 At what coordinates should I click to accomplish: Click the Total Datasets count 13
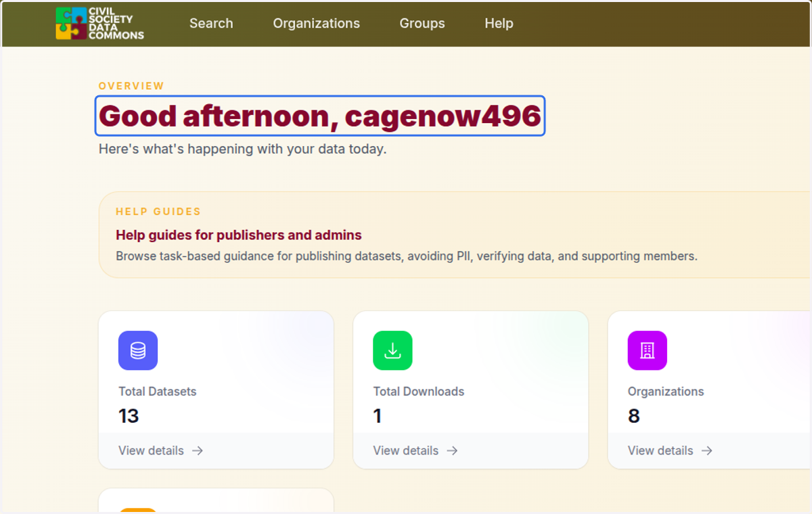click(x=129, y=416)
